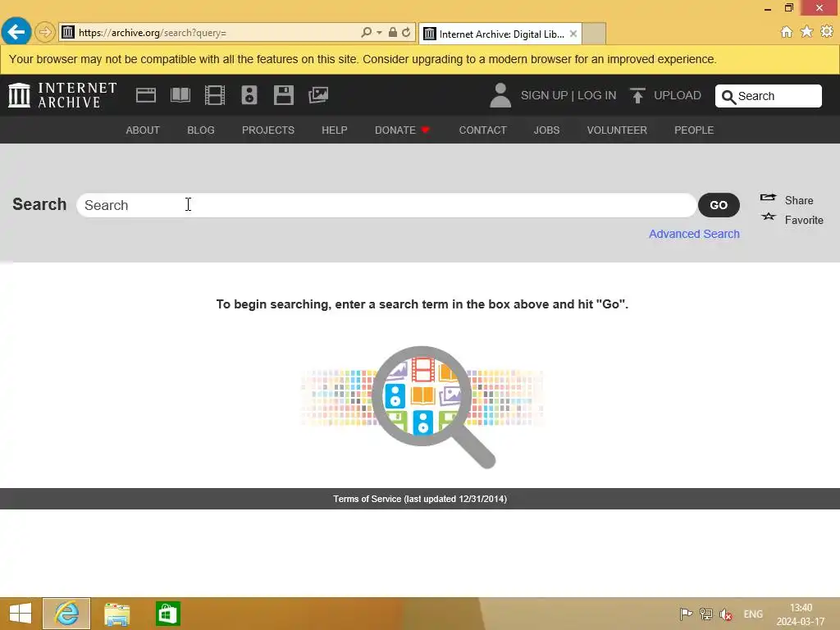Screen dimensions: 840x630
Task: Open the DONATE menu item
Action: coord(402,130)
